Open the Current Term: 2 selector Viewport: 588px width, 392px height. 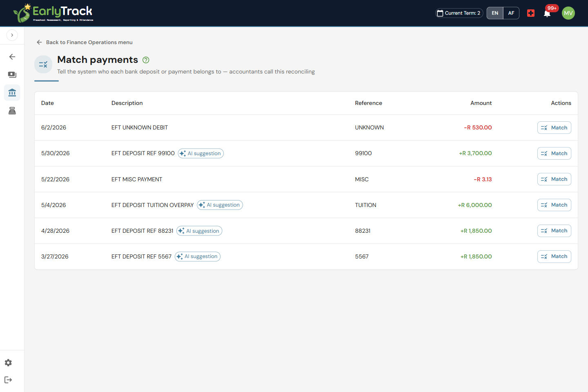pyautogui.click(x=459, y=13)
